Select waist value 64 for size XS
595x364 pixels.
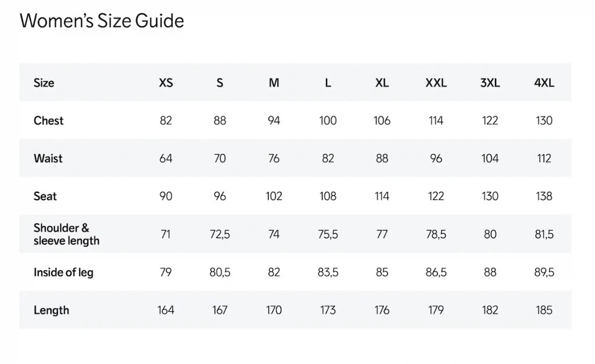tap(166, 158)
